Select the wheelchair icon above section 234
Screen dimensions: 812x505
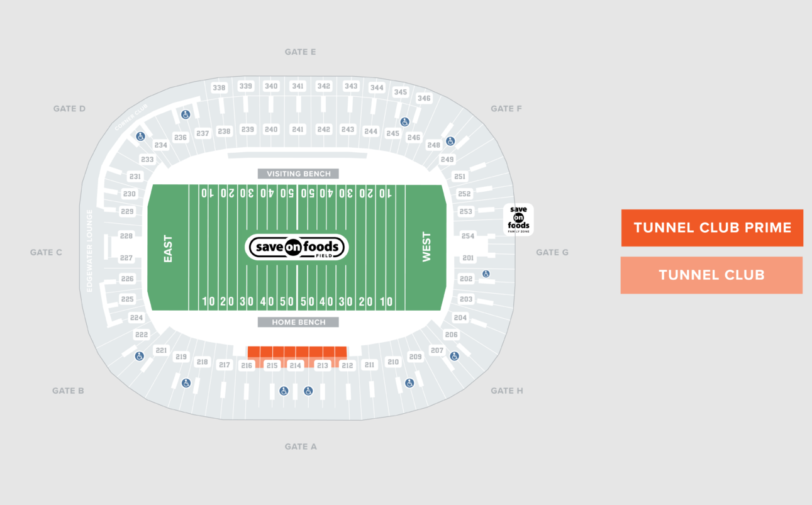(141, 136)
